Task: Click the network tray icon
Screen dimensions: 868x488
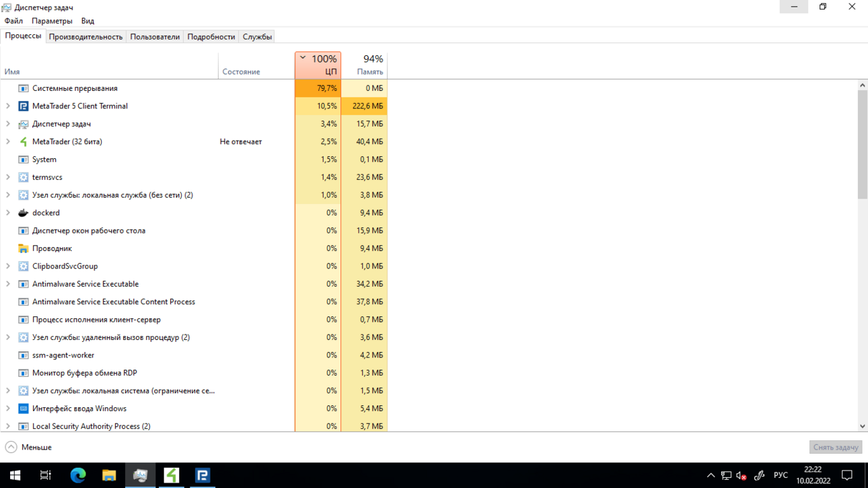Action: click(726, 475)
